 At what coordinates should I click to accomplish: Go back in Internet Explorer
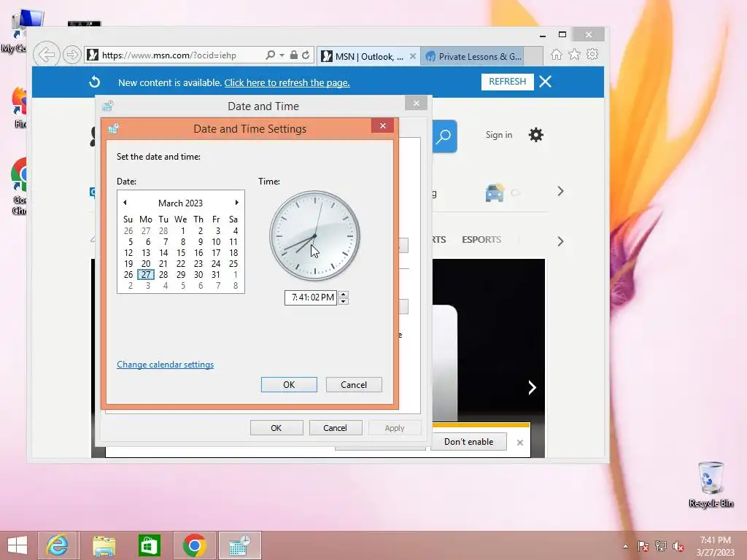click(x=47, y=55)
